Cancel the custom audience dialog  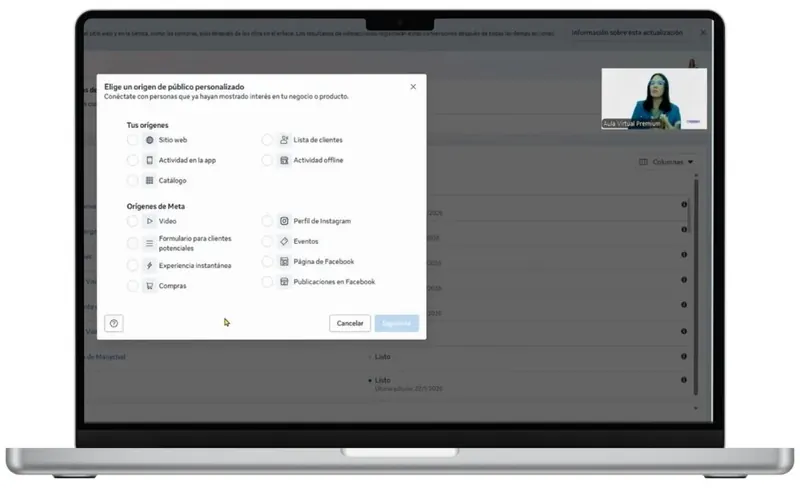point(350,323)
